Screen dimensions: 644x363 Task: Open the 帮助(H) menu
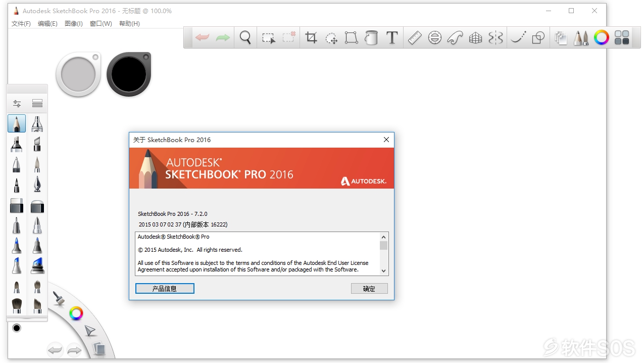[x=129, y=24]
